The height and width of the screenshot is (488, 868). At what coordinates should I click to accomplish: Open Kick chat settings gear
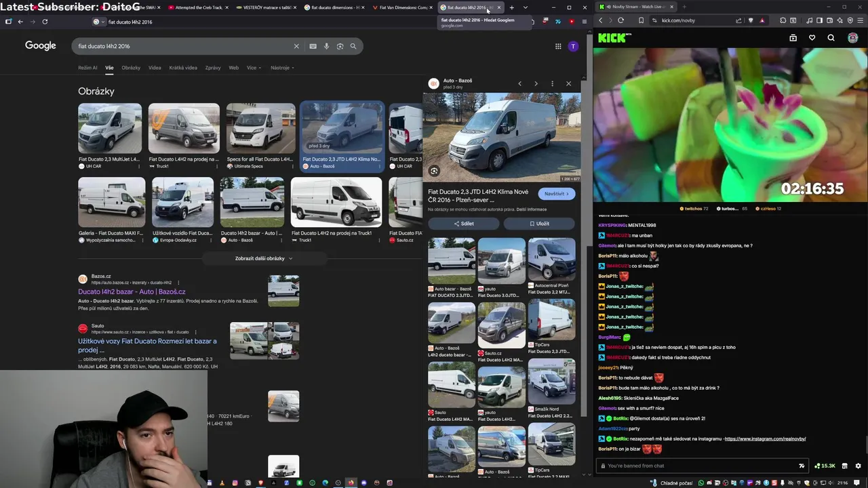click(x=858, y=466)
